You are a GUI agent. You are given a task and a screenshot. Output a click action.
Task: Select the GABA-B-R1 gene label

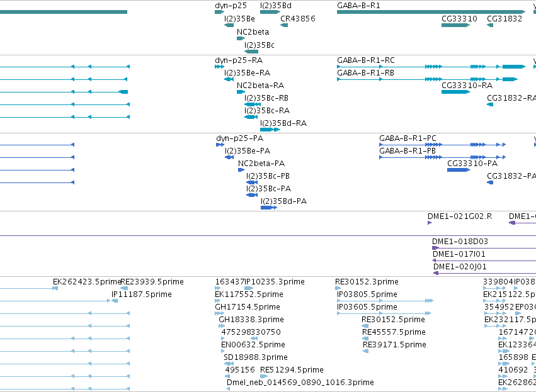pos(358,6)
